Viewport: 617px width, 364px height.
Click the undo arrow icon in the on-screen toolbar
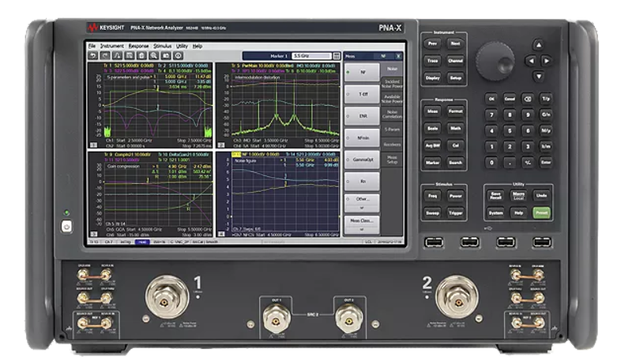pyautogui.click(x=93, y=56)
